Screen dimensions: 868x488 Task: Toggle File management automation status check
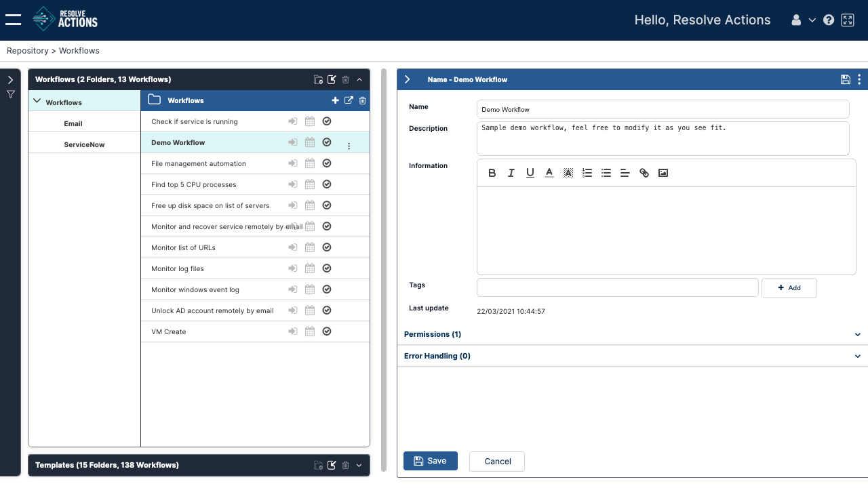tap(327, 163)
